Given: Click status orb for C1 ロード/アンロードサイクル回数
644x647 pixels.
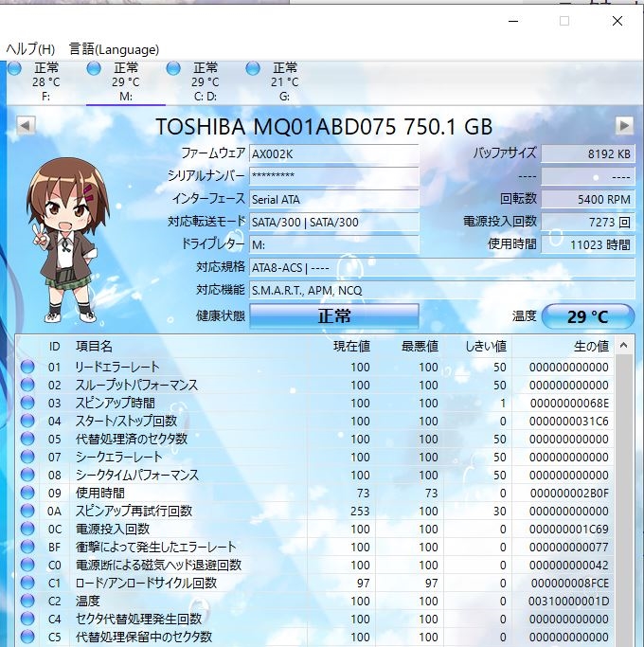Looking at the screenshot, I should coord(27,583).
